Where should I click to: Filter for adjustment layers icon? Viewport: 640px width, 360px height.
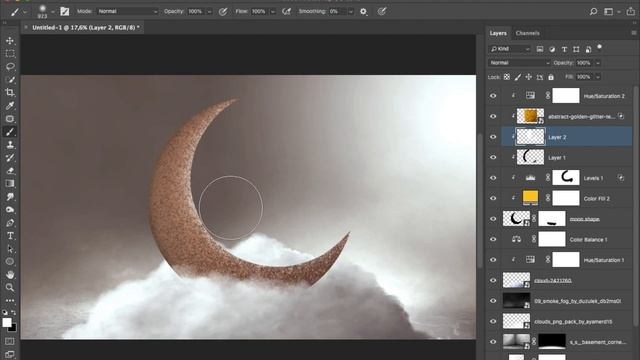click(552, 49)
